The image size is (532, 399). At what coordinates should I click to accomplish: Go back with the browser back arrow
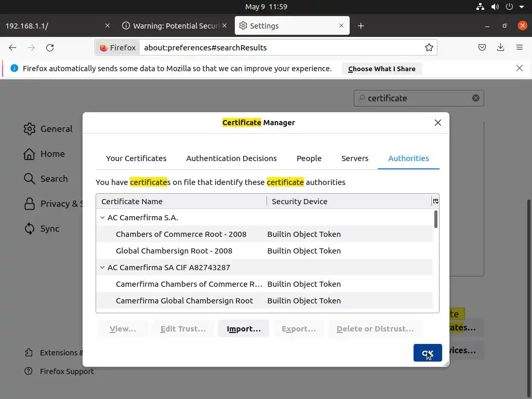tap(12, 47)
